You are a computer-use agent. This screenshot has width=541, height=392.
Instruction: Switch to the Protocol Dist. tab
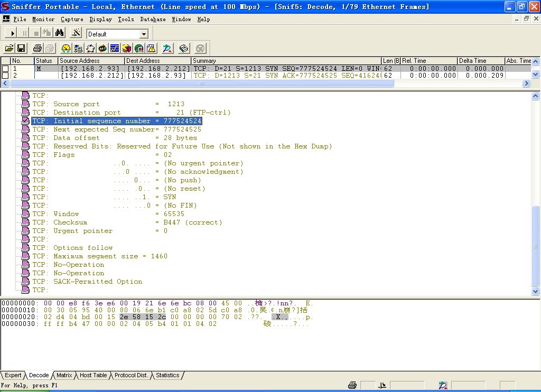(131, 375)
